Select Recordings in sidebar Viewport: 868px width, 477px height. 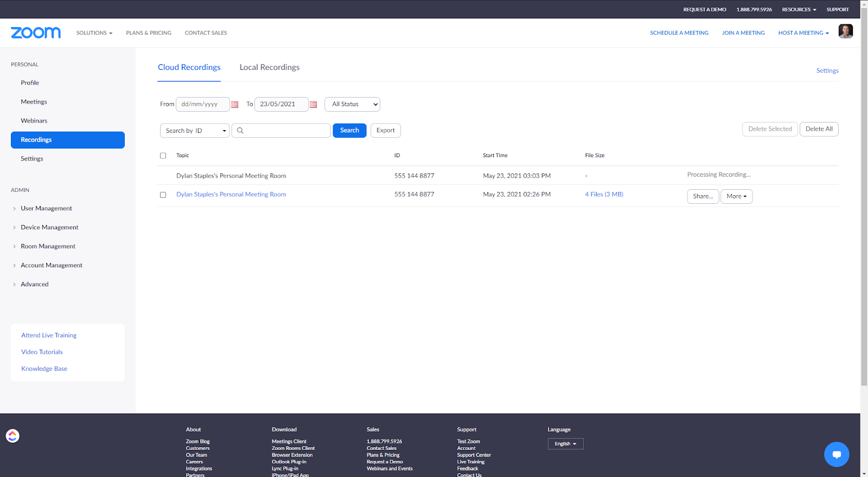coord(68,140)
